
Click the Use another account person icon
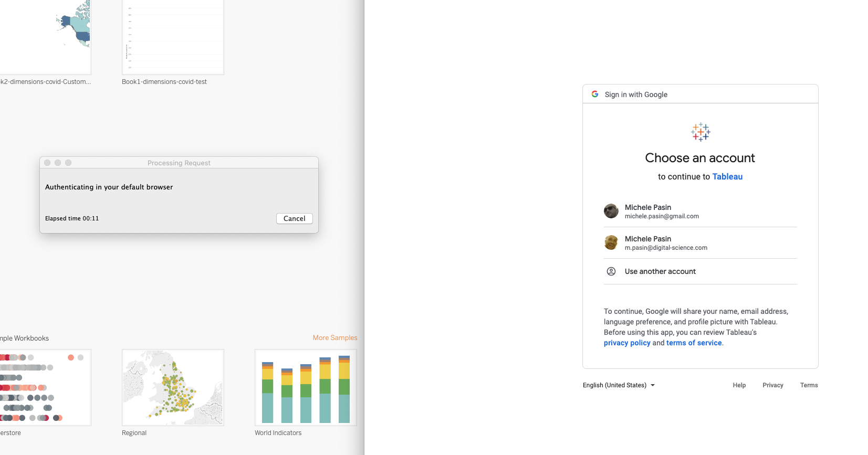(x=611, y=271)
